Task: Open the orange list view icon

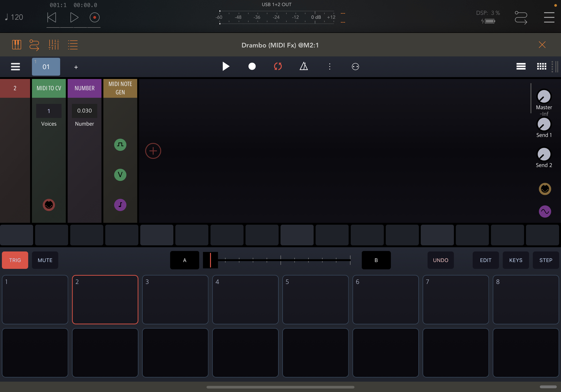Action: pyautogui.click(x=73, y=45)
